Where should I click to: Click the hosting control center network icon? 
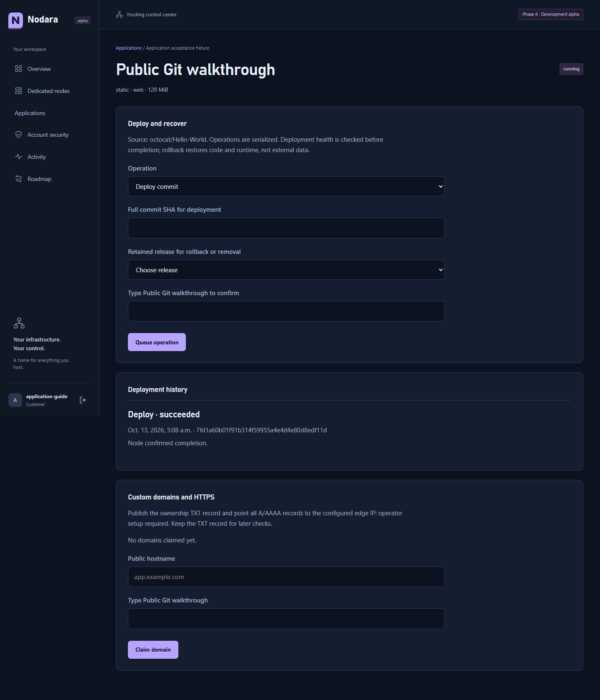pos(119,15)
